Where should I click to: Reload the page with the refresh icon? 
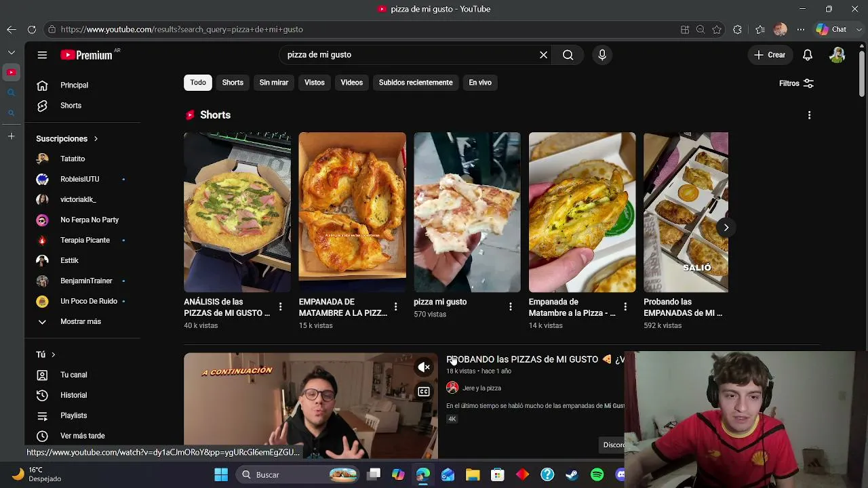pyautogui.click(x=32, y=29)
